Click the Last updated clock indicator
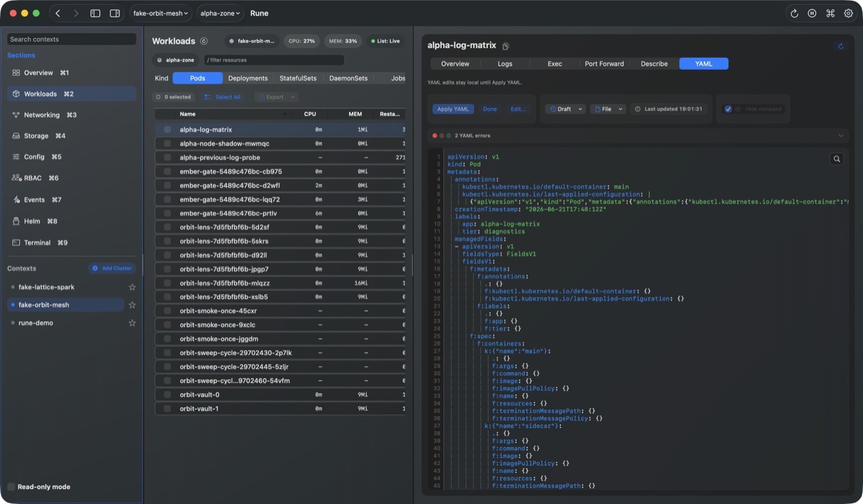Viewport: 863px width, 504px height. pos(668,109)
